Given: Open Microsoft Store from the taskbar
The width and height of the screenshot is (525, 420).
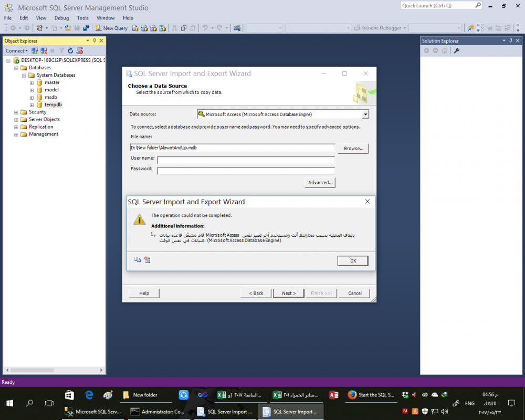Looking at the screenshot, I should click(69, 395).
